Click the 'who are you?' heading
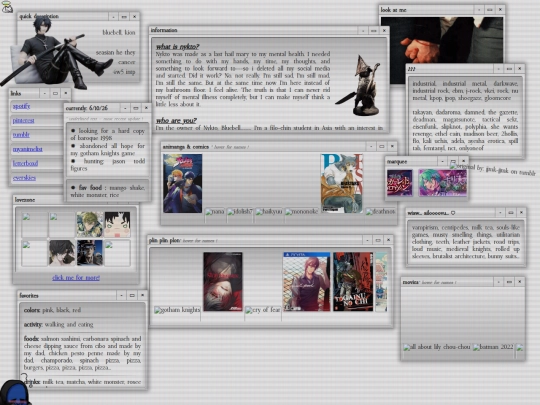Screen dimensions: 540x405 click(x=176, y=121)
